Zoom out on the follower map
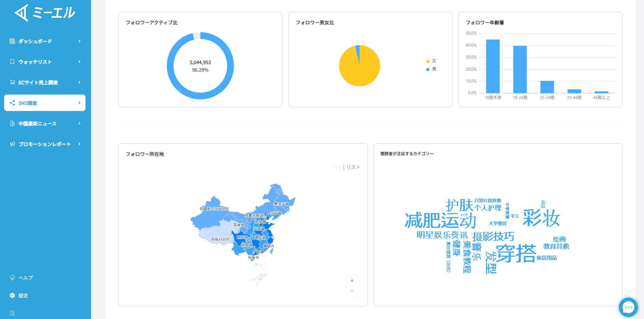The height and width of the screenshot is (319, 644). (352, 291)
